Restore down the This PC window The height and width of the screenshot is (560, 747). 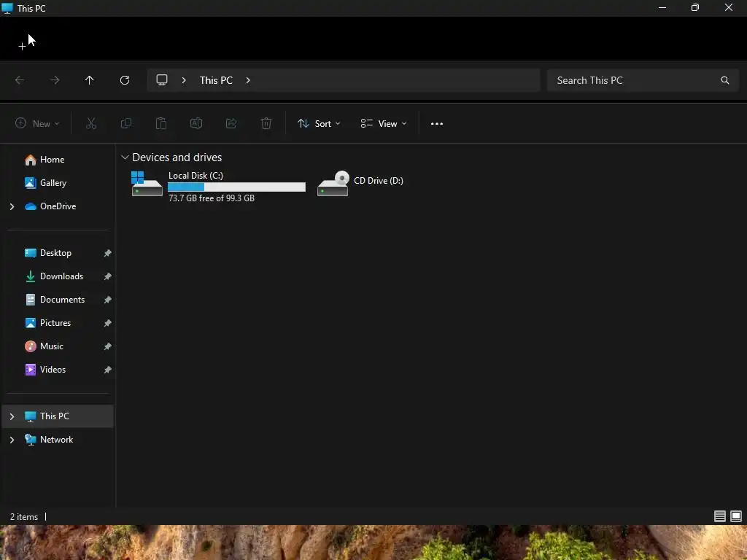click(x=695, y=7)
